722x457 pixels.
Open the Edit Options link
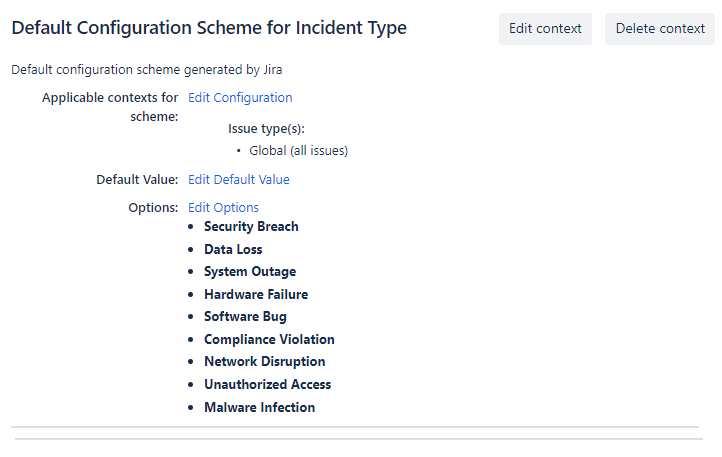[223, 208]
